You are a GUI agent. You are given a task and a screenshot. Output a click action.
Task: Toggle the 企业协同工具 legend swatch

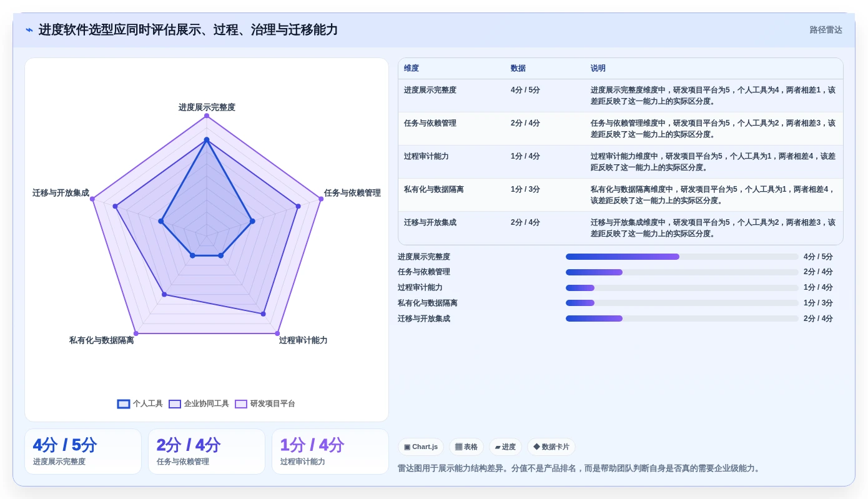(175, 404)
